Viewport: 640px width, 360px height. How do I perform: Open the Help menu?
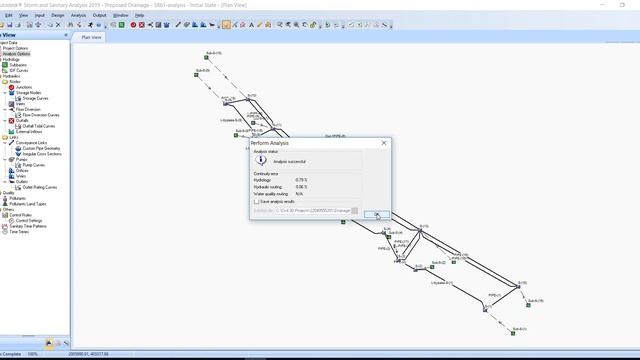(x=140, y=15)
